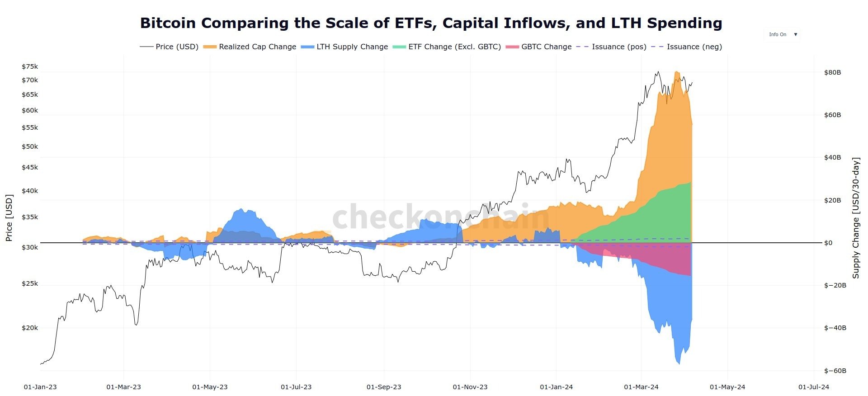Click the $−60B right-axis tick label

[835, 371]
